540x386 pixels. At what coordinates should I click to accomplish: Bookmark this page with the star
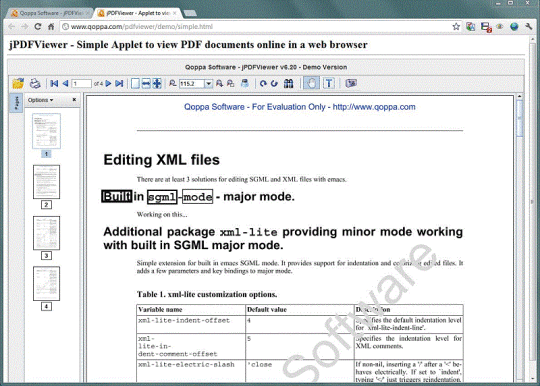pyautogui.click(x=456, y=27)
